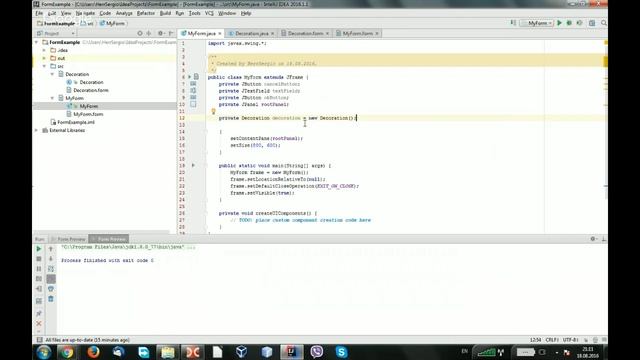This screenshot has height=360, width=640.
Task: Click CRLF line separator in status bar
Action: 552,340
